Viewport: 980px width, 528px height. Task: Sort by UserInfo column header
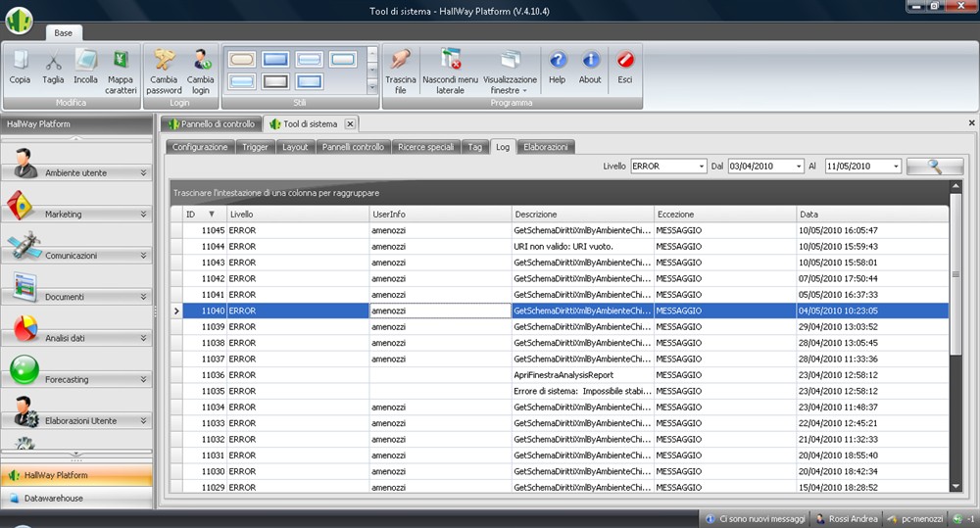440,214
